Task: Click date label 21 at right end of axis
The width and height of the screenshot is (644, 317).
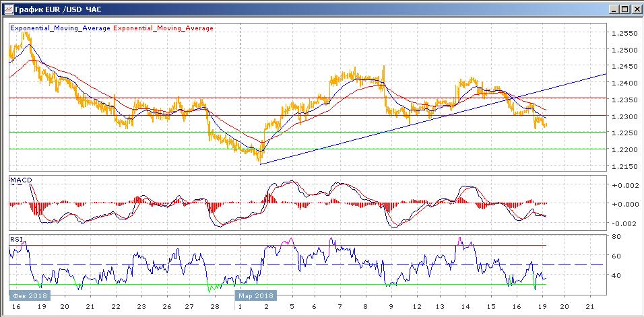Action: pos(590,307)
